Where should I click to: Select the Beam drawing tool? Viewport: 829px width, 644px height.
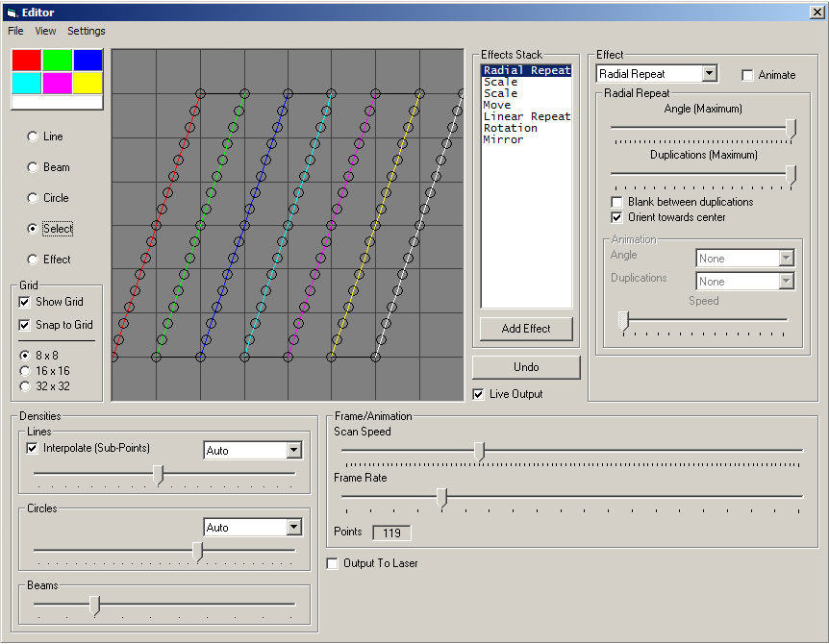coord(33,167)
